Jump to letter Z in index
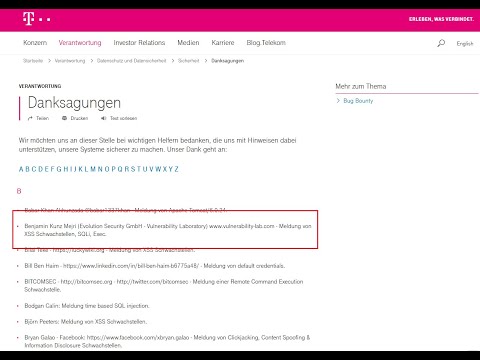The height and width of the screenshot is (360, 480). (x=176, y=169)
